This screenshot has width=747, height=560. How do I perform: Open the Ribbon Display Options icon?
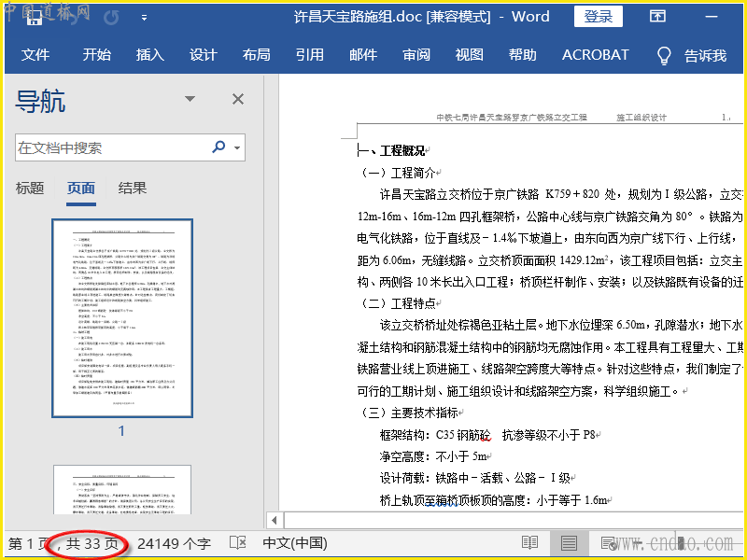[657, 16]
